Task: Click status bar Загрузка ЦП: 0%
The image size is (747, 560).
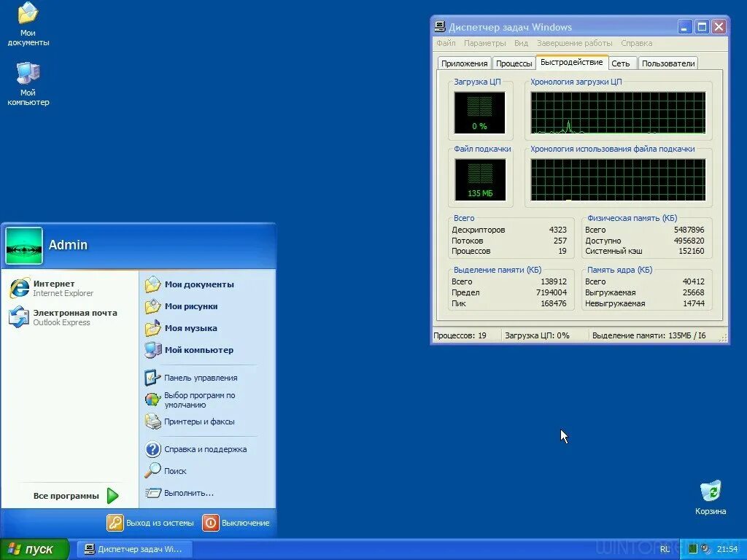Action: click(x=544, y=335)
